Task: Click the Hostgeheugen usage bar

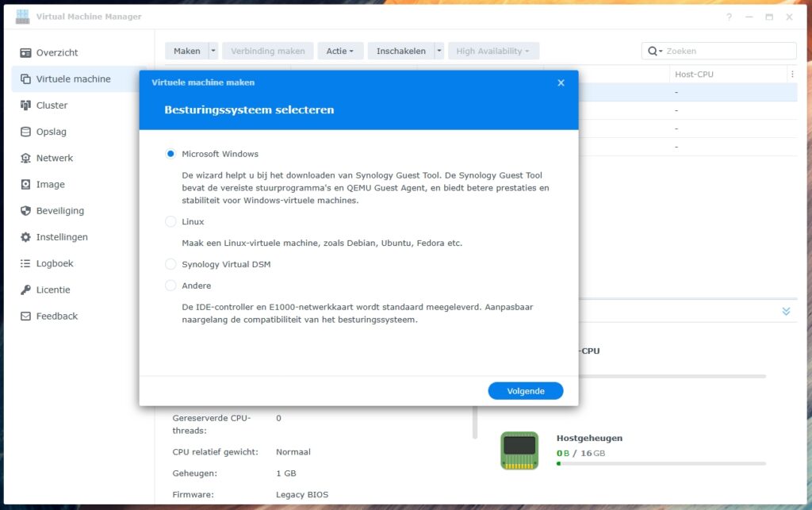Action: tap(661, 463)
